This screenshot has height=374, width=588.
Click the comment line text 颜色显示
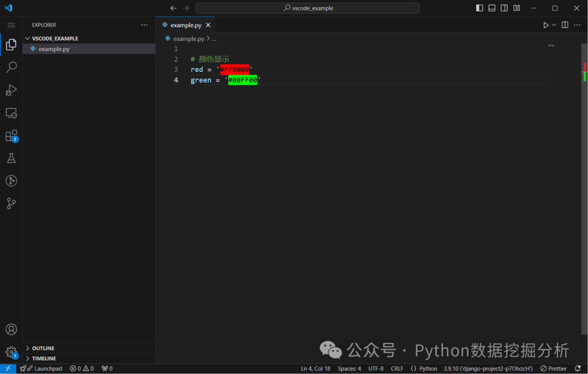214,59
